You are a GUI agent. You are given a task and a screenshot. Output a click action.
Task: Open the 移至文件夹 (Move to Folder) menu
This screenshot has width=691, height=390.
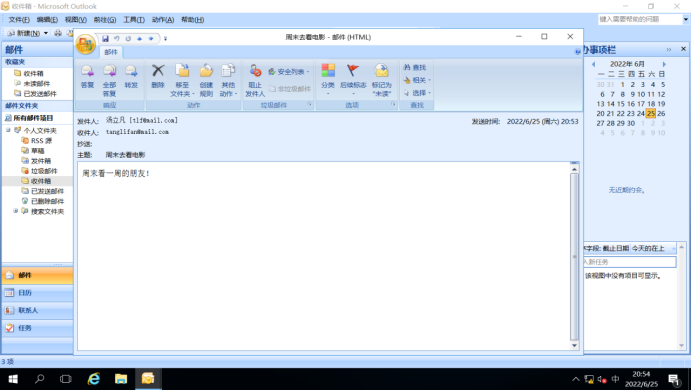(x=182, y=80)
